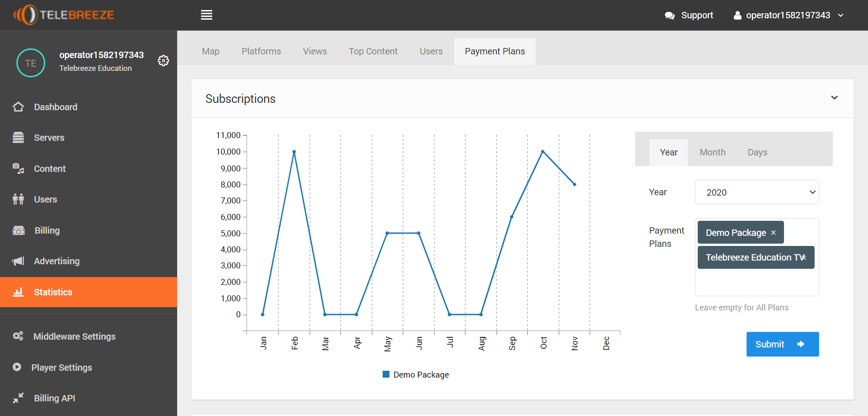868x416 pixels.
Task: Select Statistics in sidebar
Action: point(89,292)
